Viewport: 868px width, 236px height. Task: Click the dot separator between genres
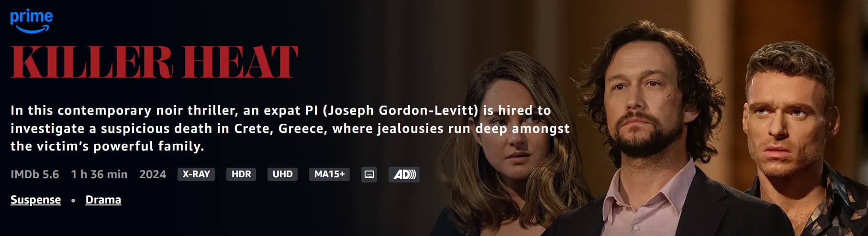coord(73,201)
